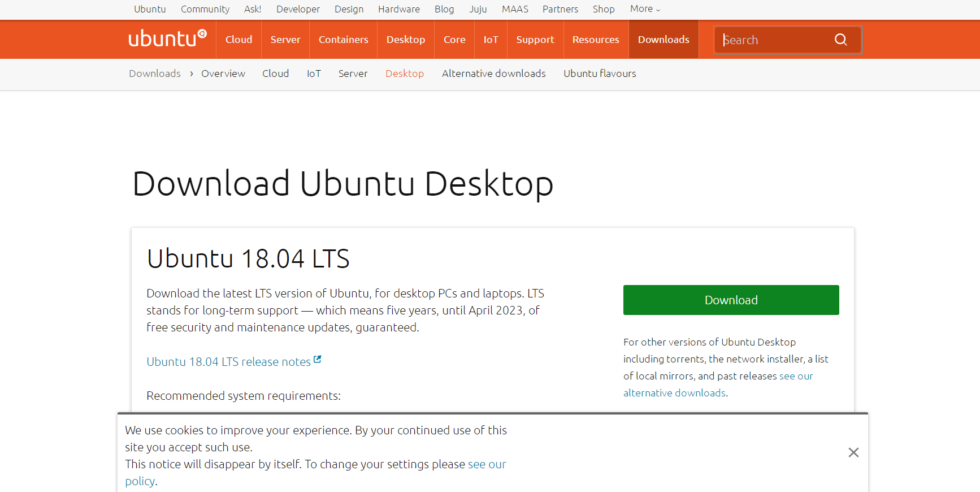The image size is (980, 492).
Task: Select the Desktop sub-navigation tab
Action: tap(405, 74)
